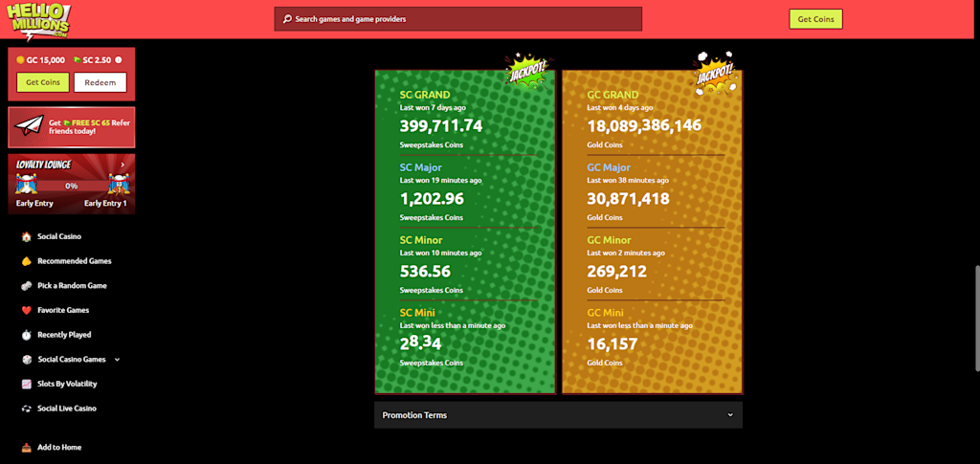This screenshot has height=464, width=980.
Task: Click the SC Mini jackpot amount
Action: [421, 342]
